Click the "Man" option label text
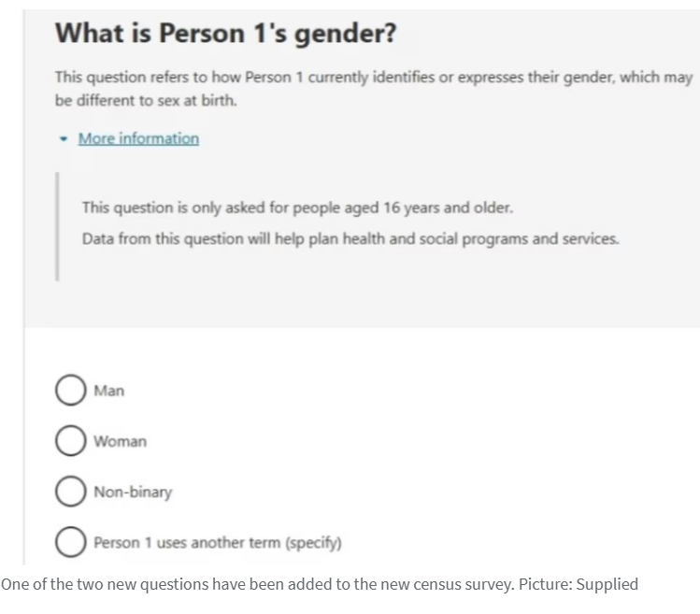Image resolution: width=700 pixels, height=614 pixels. point(108,392)
